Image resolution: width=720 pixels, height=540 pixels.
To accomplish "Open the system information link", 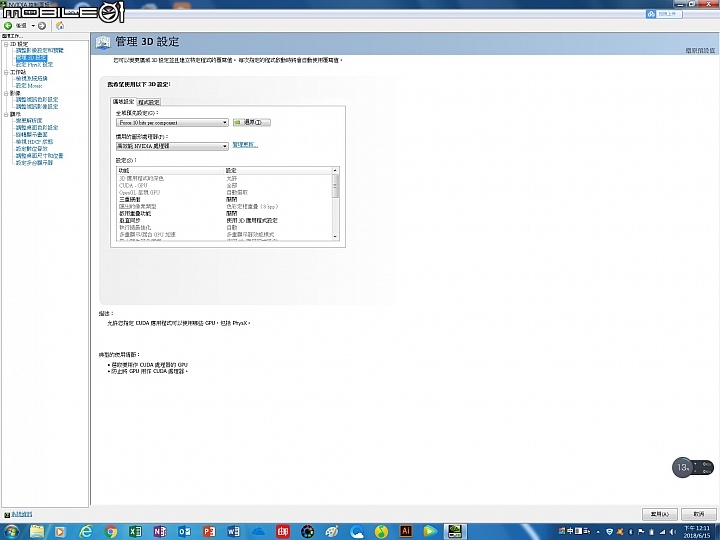I will click(x=22, y=515).
